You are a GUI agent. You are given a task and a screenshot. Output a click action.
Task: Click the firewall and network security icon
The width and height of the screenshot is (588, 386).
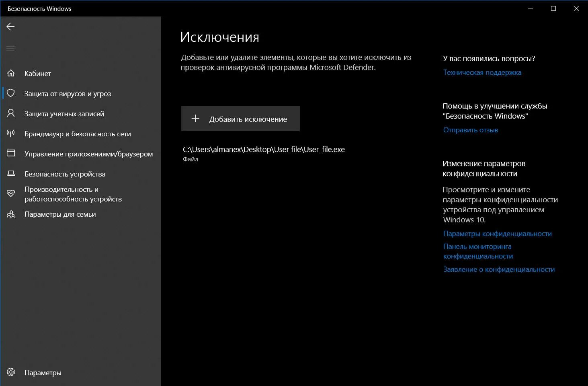coord(11,133)
